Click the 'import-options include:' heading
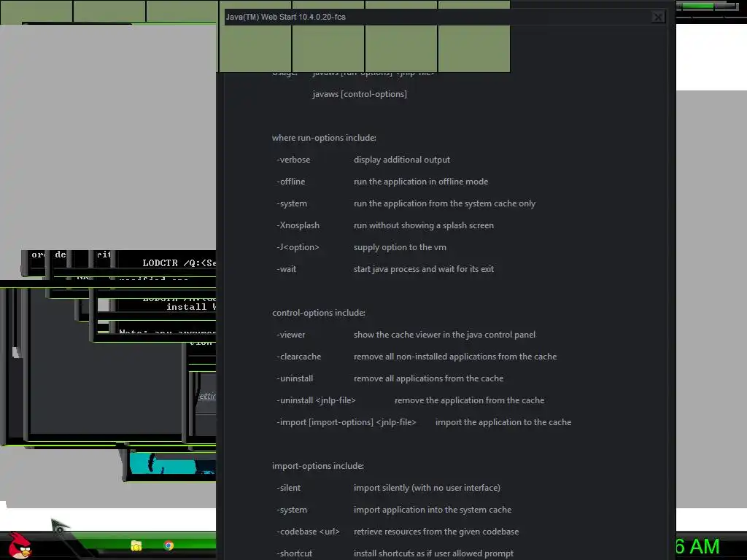This screenshot has width=747, height=560. click(x=318, y=467)
